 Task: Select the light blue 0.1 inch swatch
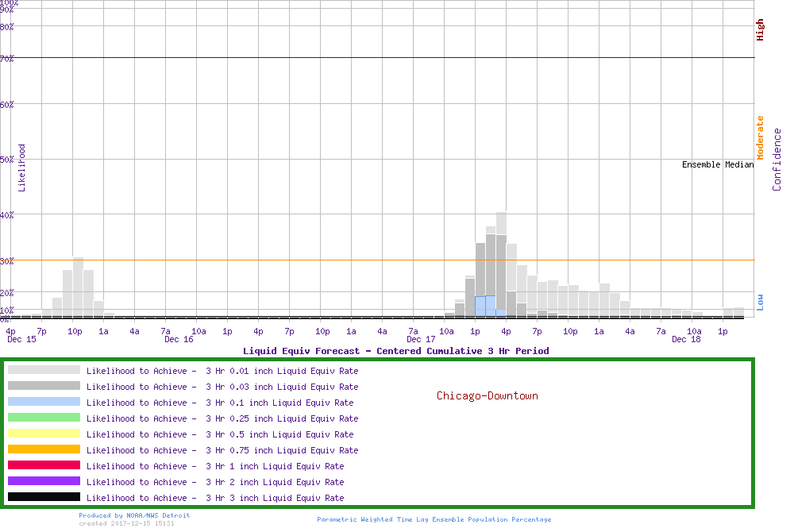point(44,402)
